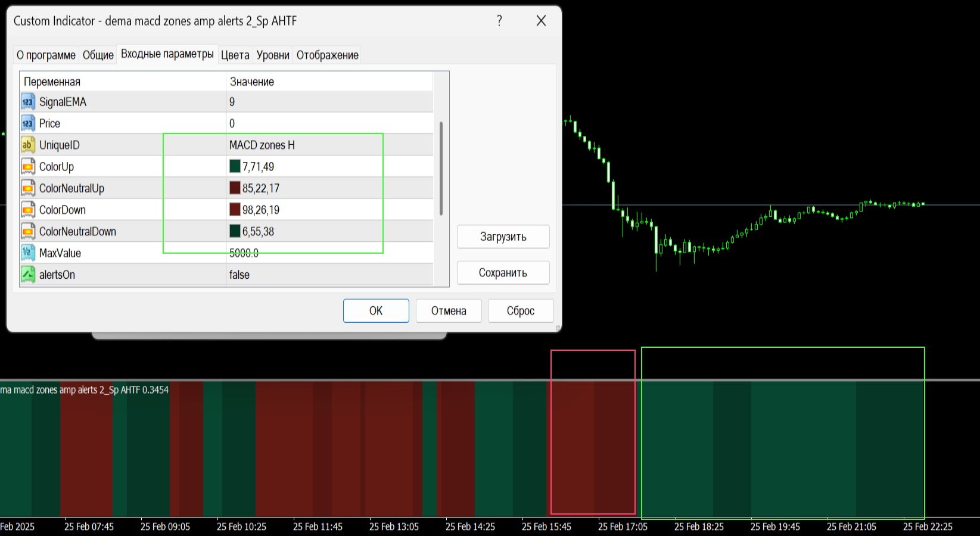
Task: Click the ColorNeutralDown variable name
Action: tap(77, 232)
